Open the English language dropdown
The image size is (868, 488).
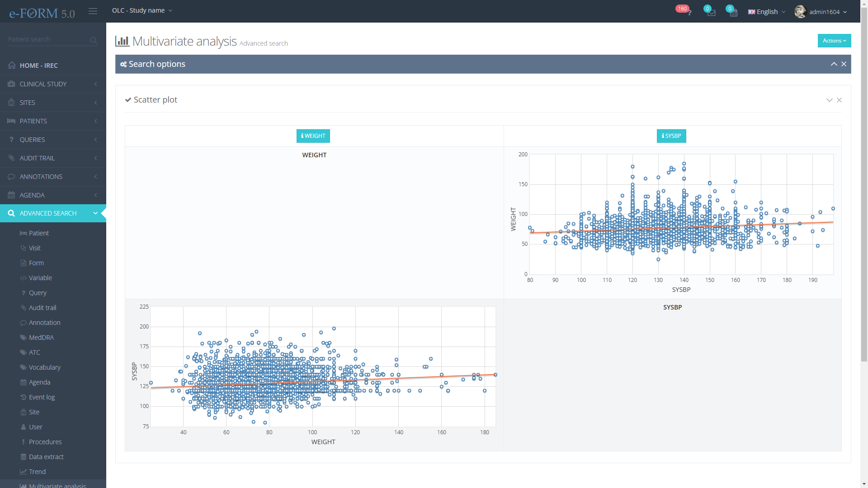[767, 12]
